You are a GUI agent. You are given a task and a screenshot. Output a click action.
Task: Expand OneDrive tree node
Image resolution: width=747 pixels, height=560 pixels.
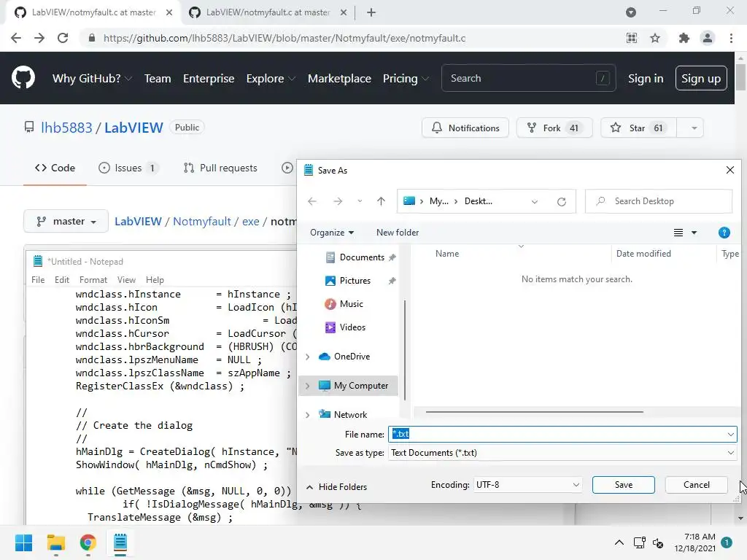click(x=308, y=356)
